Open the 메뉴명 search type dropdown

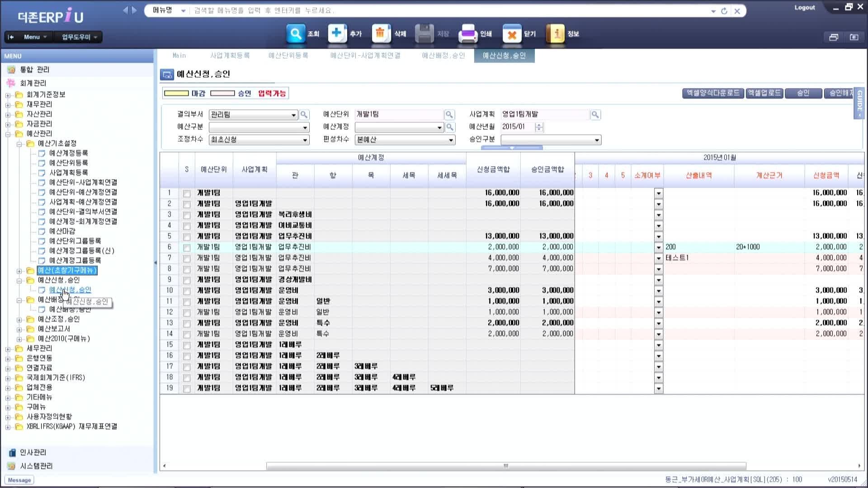coord(183,11)
